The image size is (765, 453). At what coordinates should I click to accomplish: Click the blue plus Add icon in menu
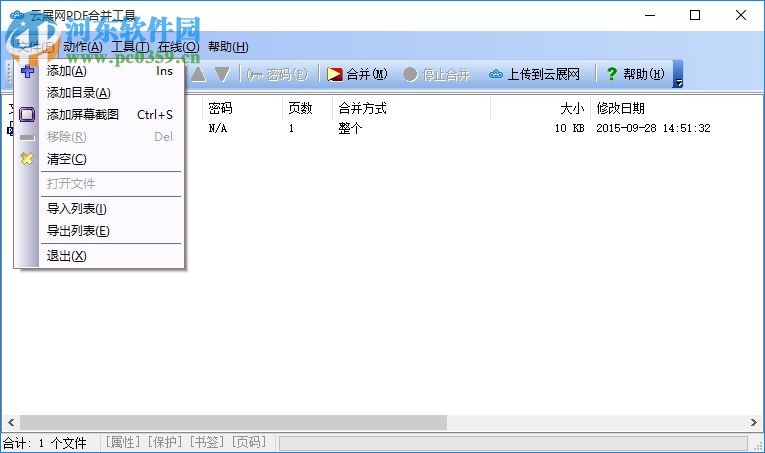tap(27, 71)
